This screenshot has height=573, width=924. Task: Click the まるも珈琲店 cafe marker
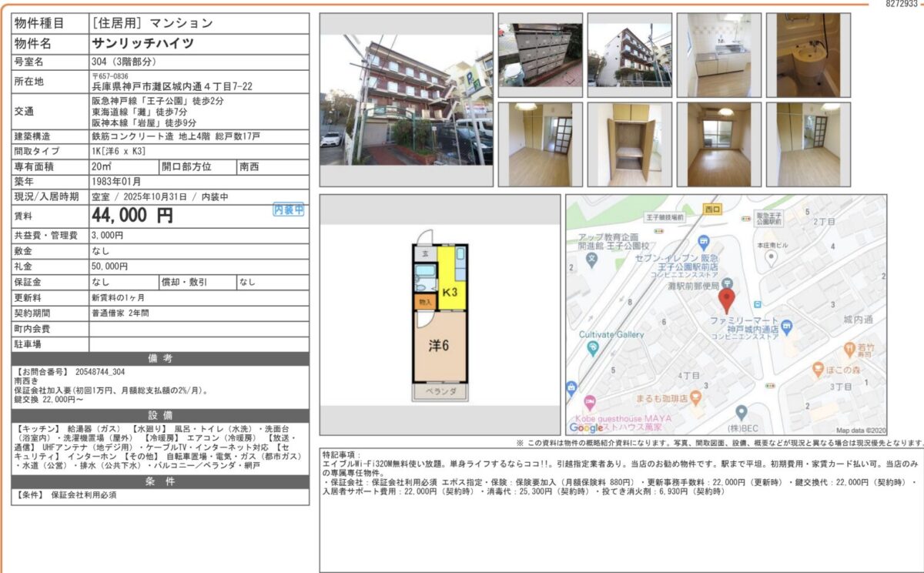pos(696,397)
